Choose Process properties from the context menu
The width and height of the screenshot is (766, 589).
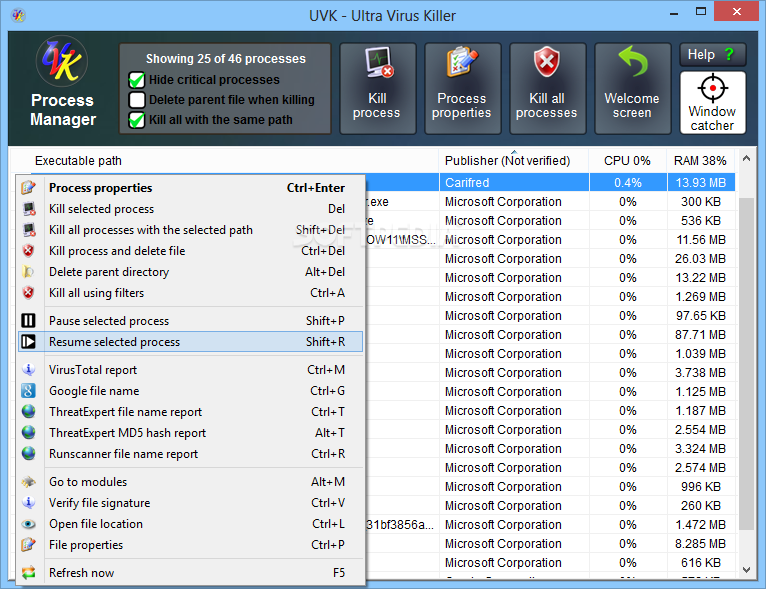pyautogui.click(x=191, y=188)
